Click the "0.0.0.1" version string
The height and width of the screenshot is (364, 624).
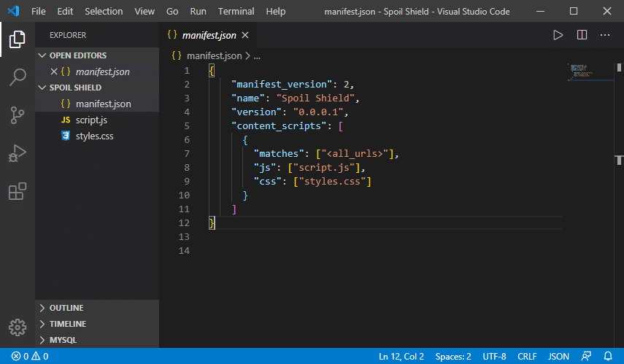[x=318, y=112]
